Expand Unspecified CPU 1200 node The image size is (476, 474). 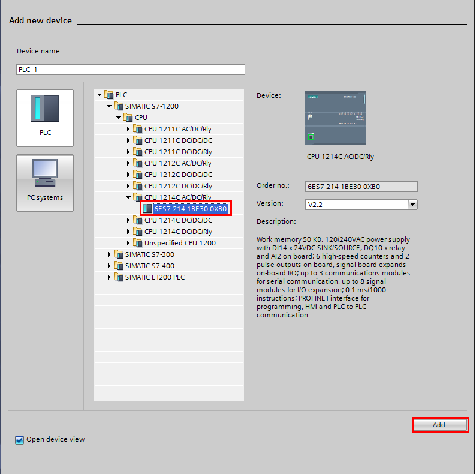coord(128,243)
